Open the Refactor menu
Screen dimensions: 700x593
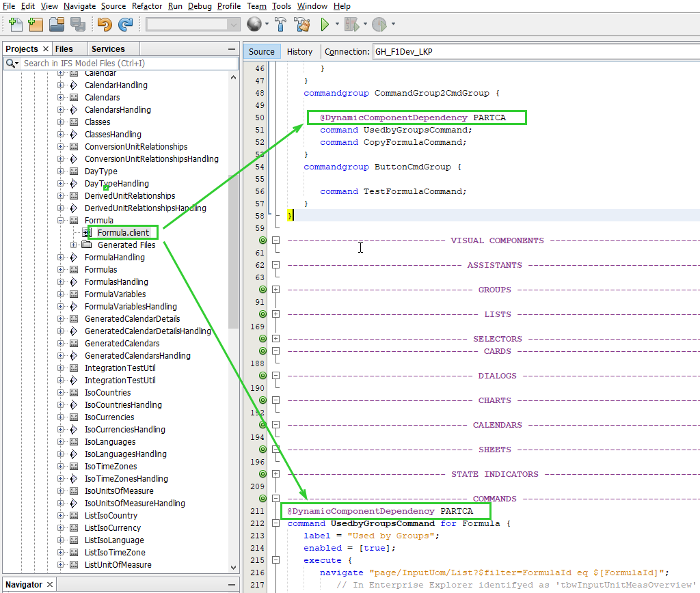[x=147, y=6]
